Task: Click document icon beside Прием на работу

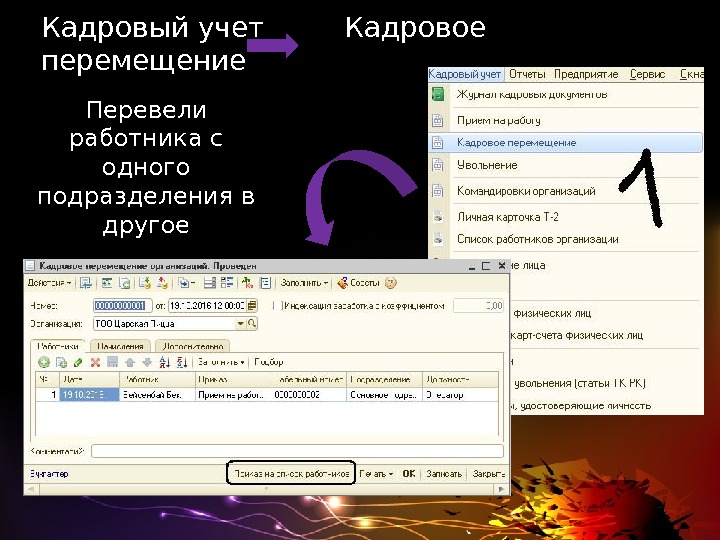Action: pos(438,121)
